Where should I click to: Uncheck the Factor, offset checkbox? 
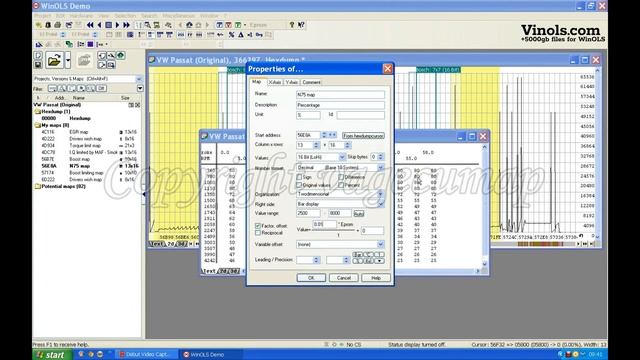258,226
